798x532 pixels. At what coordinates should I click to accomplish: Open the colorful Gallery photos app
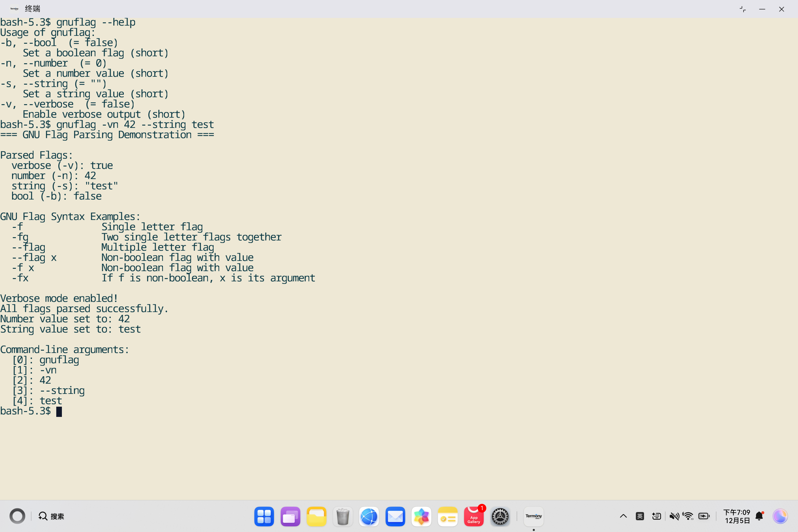(422, 516)
